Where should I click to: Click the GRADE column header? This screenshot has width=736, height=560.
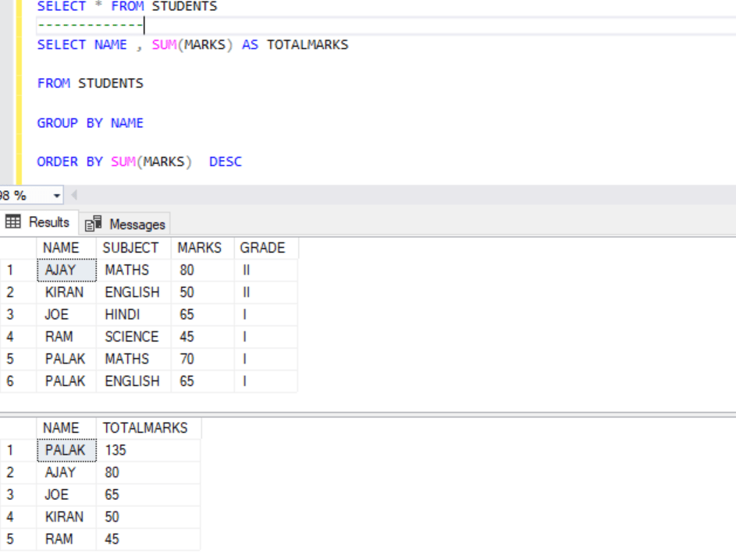[x=264, y=247]
